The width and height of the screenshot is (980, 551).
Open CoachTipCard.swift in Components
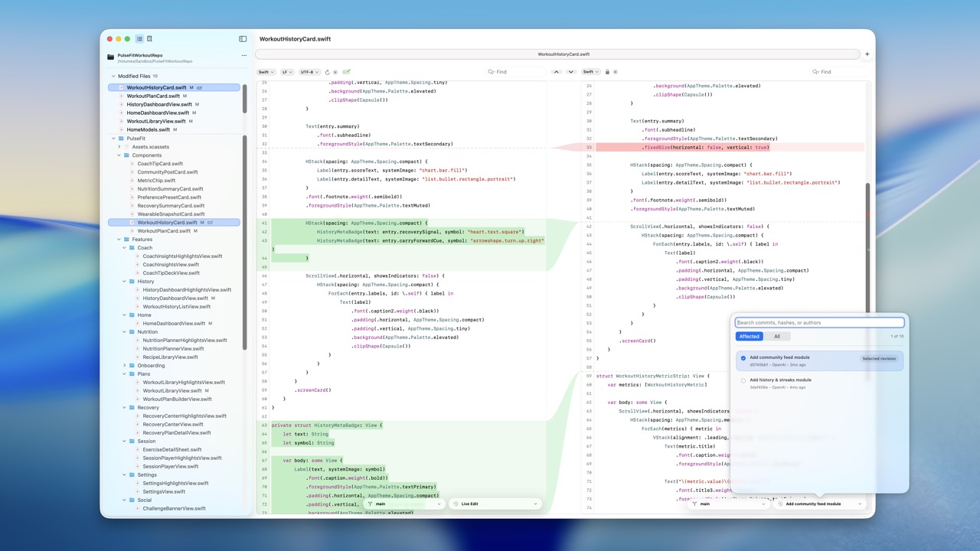(160, 164)
